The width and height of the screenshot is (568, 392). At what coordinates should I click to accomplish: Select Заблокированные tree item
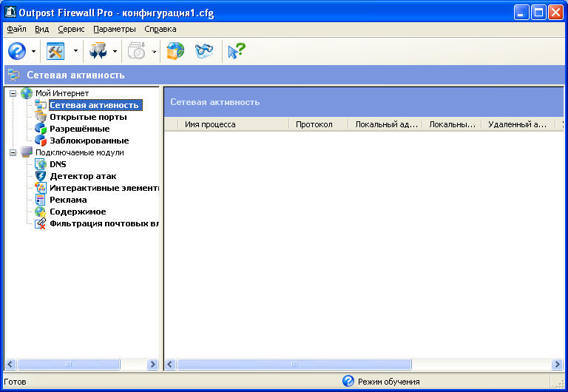(89, 141)
